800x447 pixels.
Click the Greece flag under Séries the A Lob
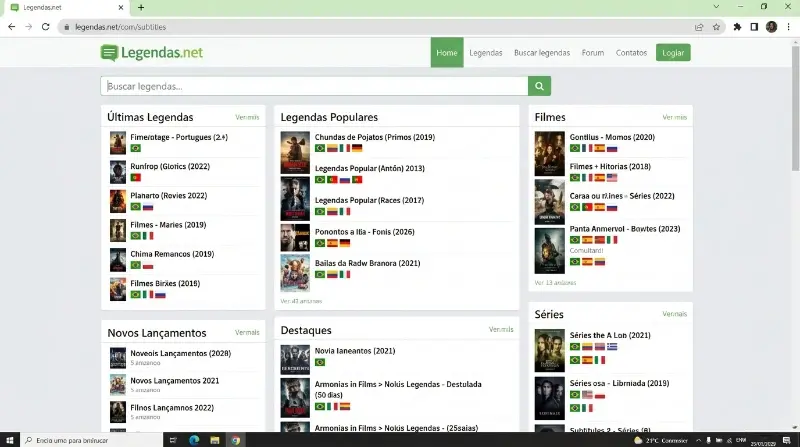pyautogui.click(x=612, y=346)
